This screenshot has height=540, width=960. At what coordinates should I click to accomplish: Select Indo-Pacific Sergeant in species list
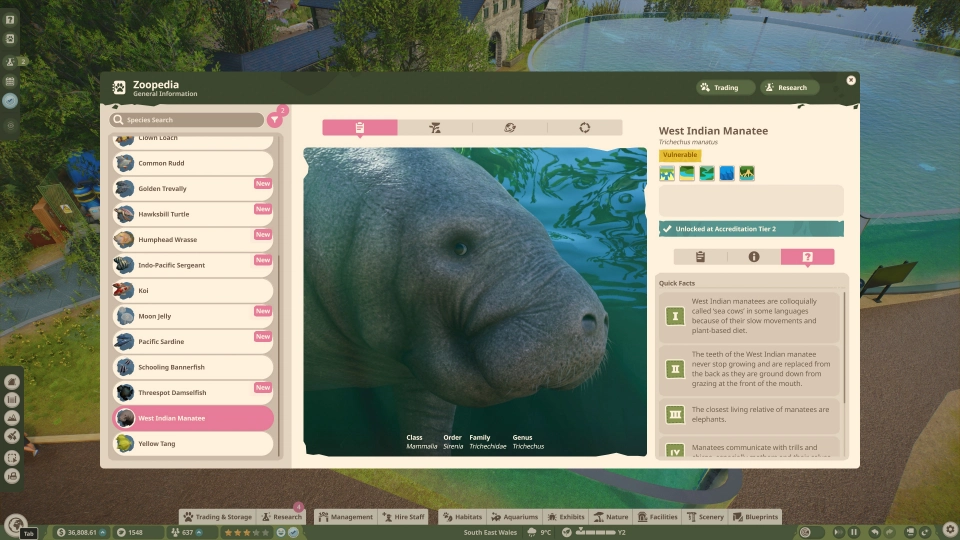pos(193,265)
